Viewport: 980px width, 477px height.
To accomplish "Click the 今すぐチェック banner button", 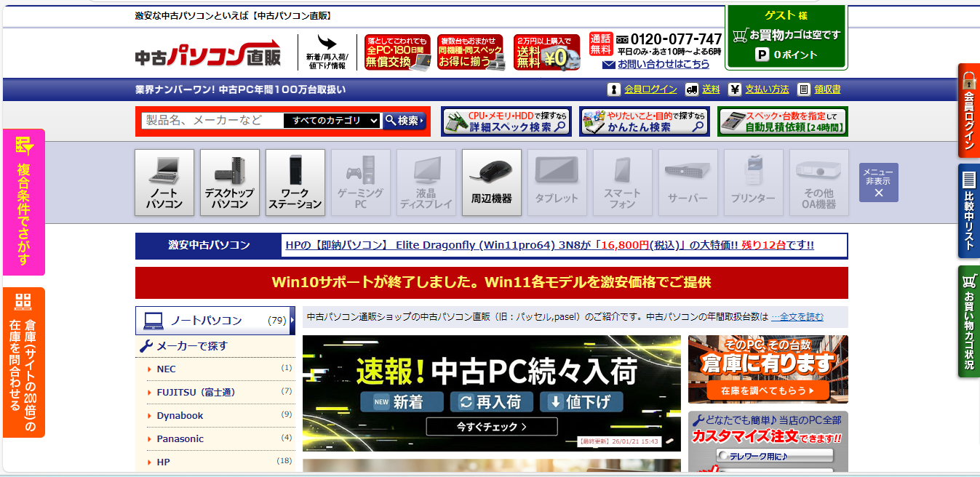I will (492, 427).
